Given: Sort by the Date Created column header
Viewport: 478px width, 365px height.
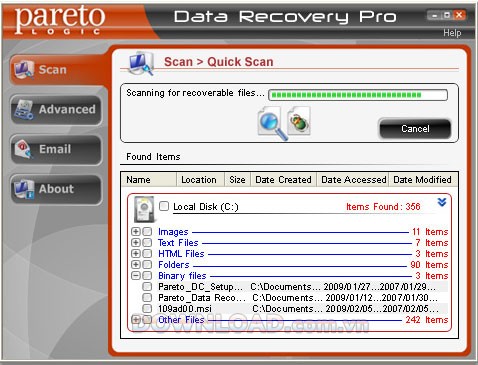Looking at the screenshot, I should (283, 180).
